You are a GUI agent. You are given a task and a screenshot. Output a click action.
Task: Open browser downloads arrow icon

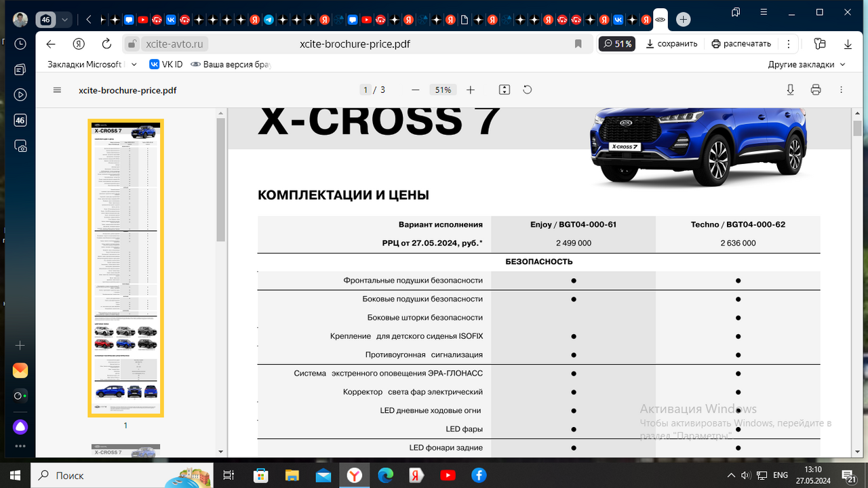click(848, 44)
